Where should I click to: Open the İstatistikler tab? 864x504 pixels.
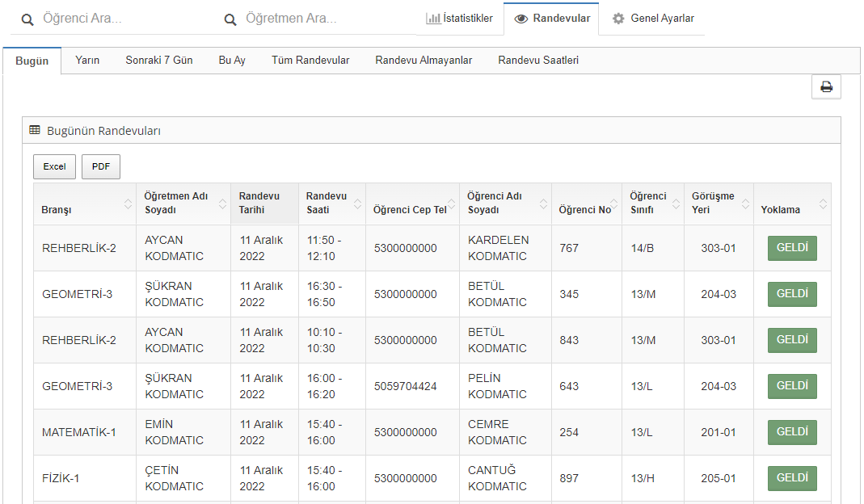(x=459, y=19)
